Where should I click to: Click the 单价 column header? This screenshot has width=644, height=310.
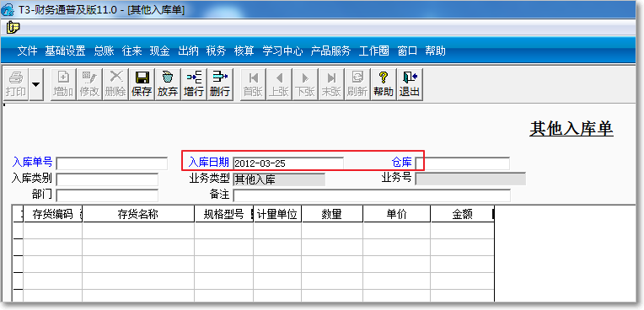coord(397,214)
